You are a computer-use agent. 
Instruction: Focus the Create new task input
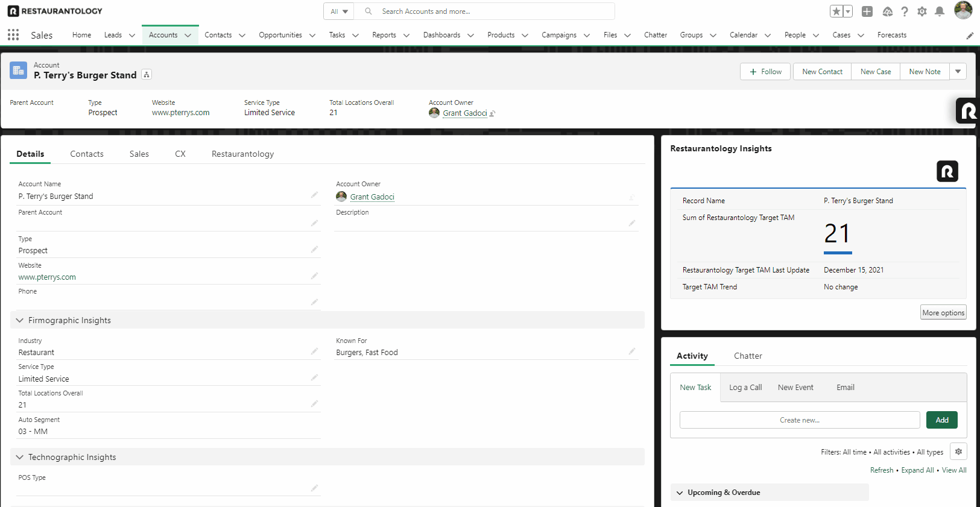coord(800,420)
